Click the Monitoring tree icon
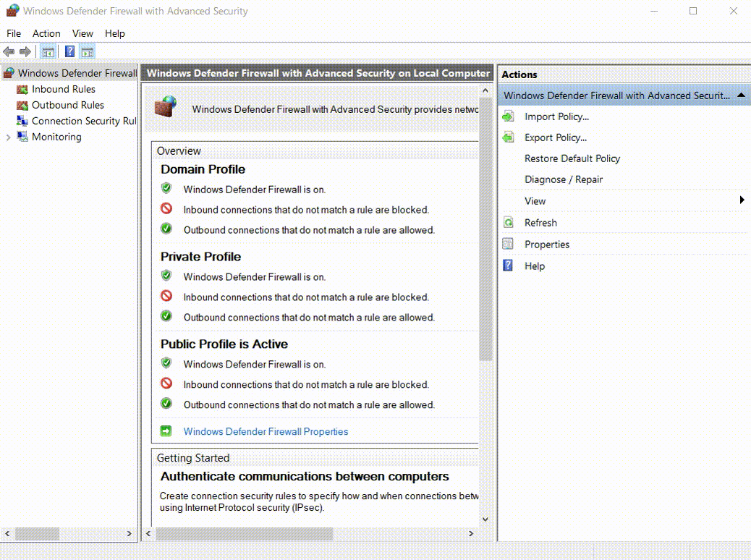Screen dimensions: 751x560 click(x=22, y=137)
